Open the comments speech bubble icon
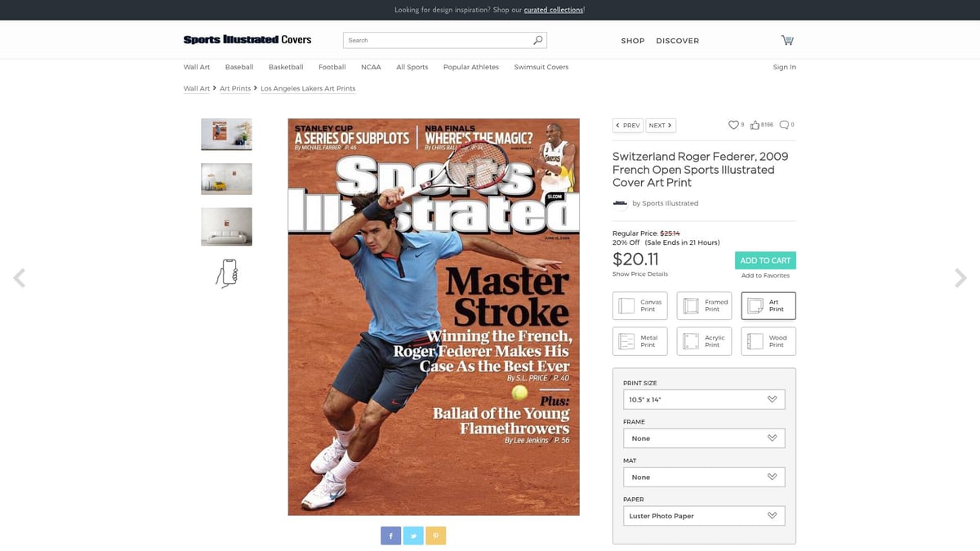 (782, 124)
